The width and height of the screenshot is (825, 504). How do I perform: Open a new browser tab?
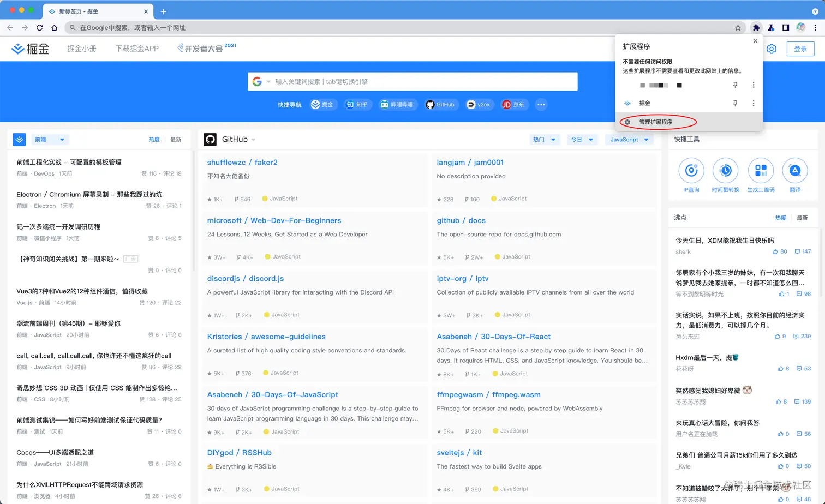pyautogui.click(x=163, y=11)
